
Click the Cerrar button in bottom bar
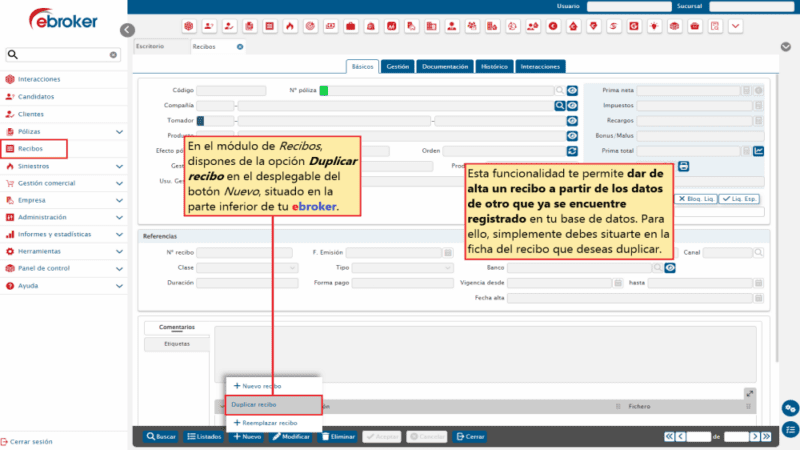[x=470, y=437]
